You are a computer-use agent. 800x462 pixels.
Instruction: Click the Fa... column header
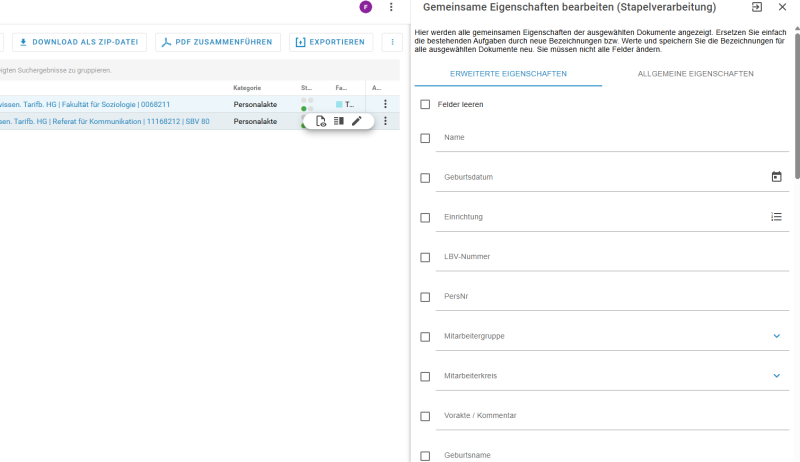coord(341,88)
